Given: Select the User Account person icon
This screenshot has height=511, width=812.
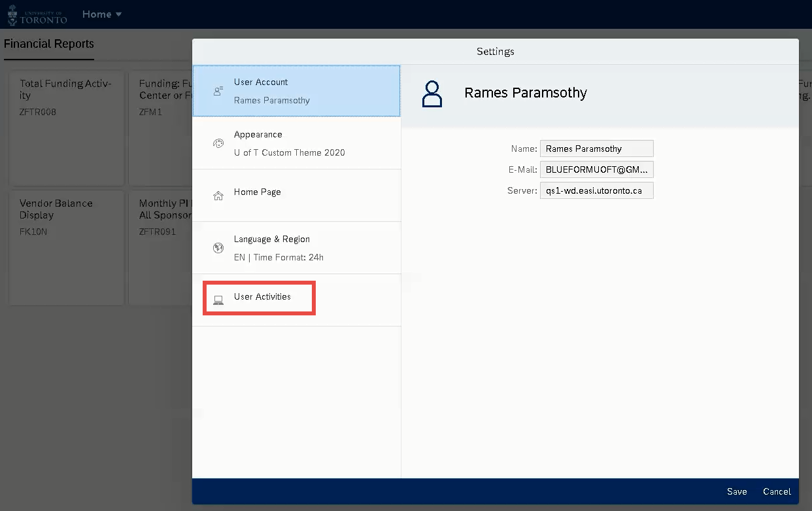Looking at the screenshot, I should (218, 92).
